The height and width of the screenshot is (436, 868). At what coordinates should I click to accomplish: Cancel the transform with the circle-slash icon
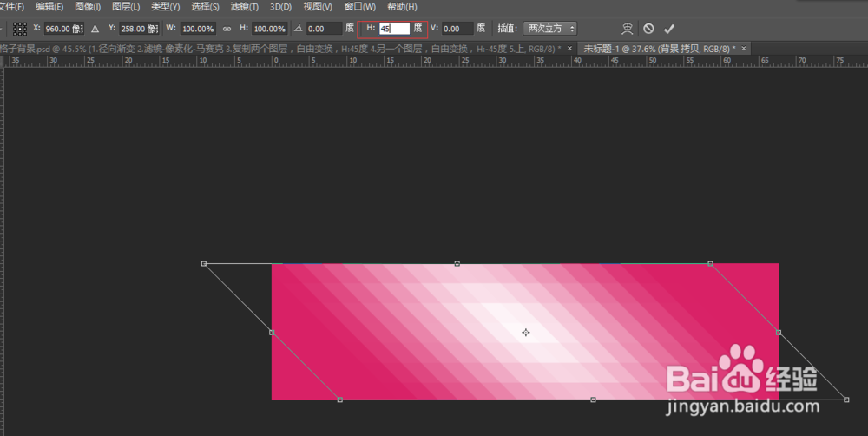pyautogui.click(x=648, y=29)
